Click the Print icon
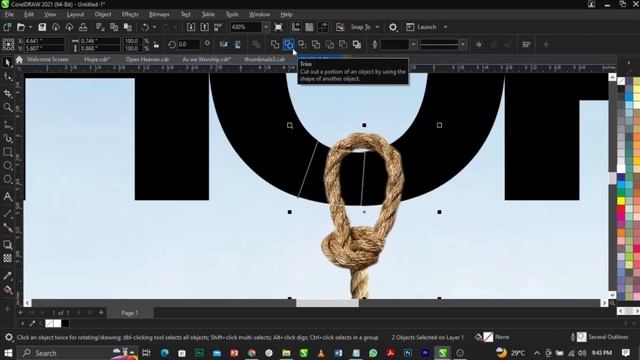Viewport: 640px width, 360px height. [83, 27]
